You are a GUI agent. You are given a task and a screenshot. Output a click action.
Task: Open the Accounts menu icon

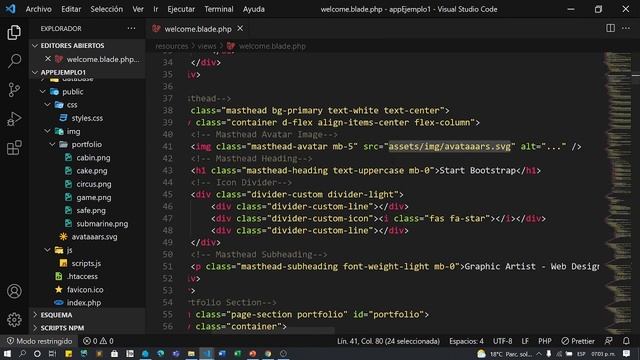(14, 291)
